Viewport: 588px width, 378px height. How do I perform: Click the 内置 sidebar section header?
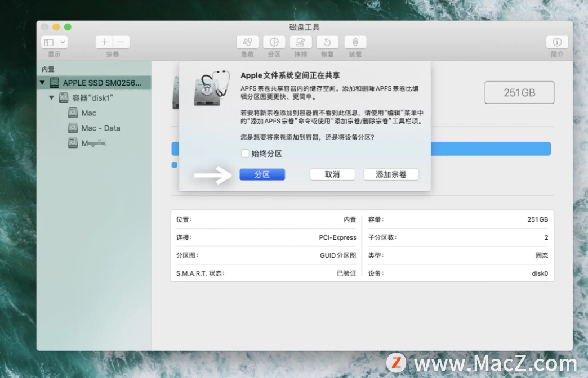point(48,69)
